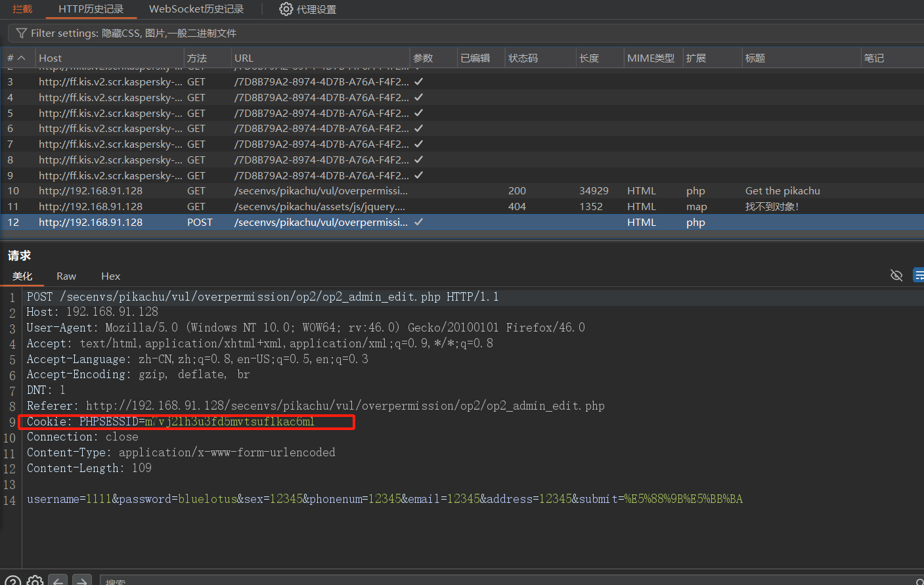Click the User-Agent header line
924x585 pixels.
tap(306, 328)
